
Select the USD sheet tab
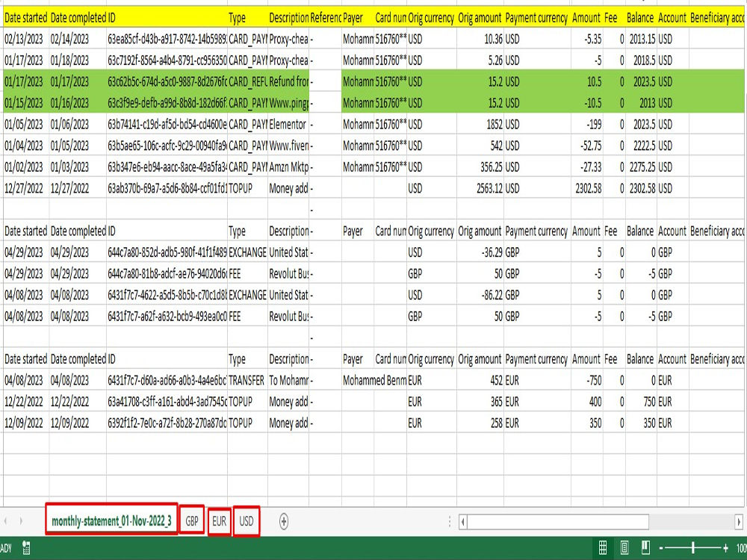point(246,521)
